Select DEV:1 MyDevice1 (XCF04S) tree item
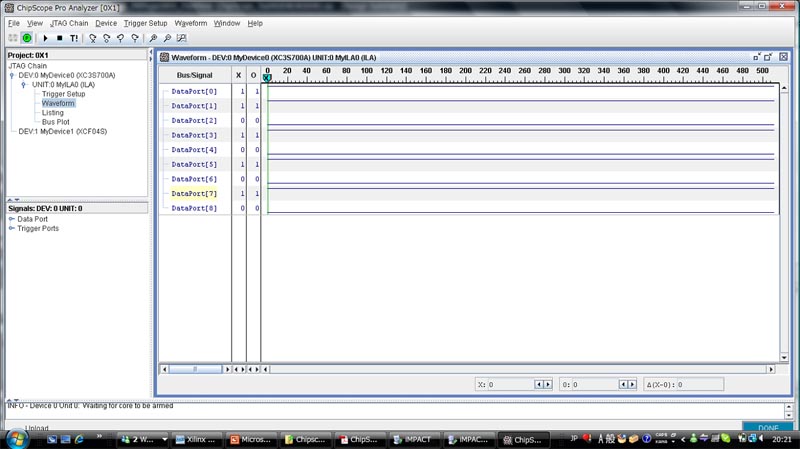Image resolution: width=800 pixels, height=449 pixels. click(x=62, y=131)
